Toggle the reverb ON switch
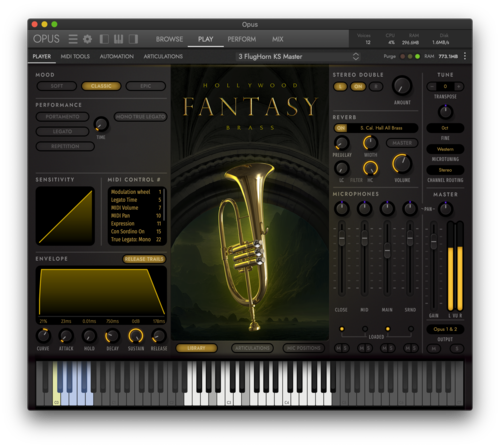The width and height of the screenshot is (500, 447). pyautogui.click(x=341, y=128)
